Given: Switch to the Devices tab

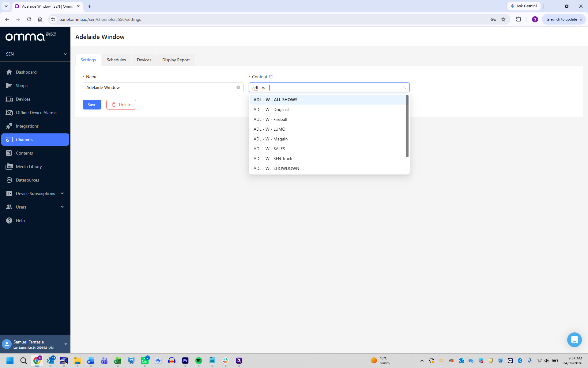Looking at the screenshot, I should [x=144, y=60].
